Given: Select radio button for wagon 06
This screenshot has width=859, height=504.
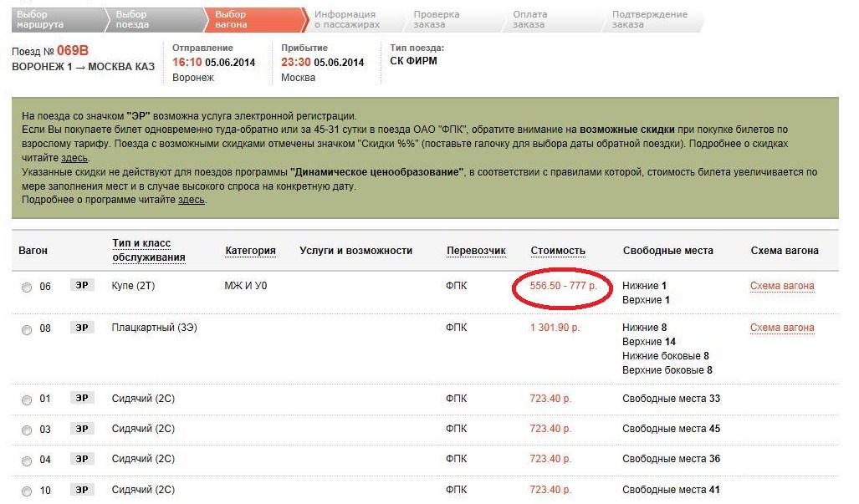Looking at the screenshot, I should [x=27, y=288].
